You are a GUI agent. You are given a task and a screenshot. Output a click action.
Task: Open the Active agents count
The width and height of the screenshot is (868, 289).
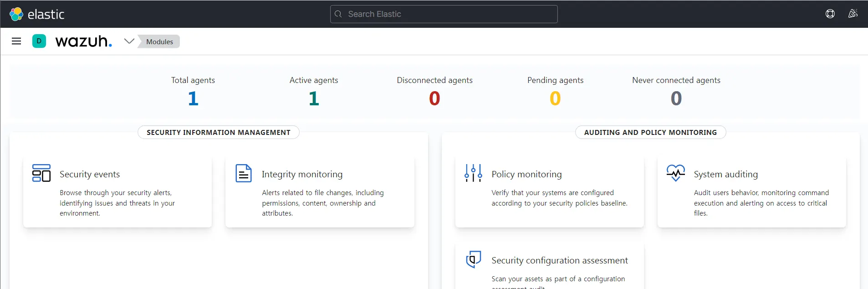pos(314,98)
